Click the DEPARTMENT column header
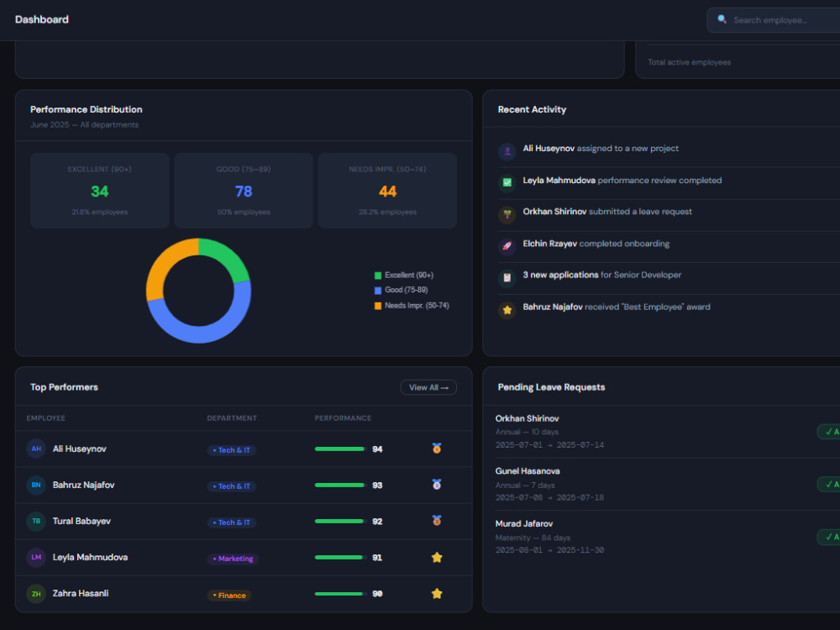Screen dimensions: 840x630 coord(232,417)
